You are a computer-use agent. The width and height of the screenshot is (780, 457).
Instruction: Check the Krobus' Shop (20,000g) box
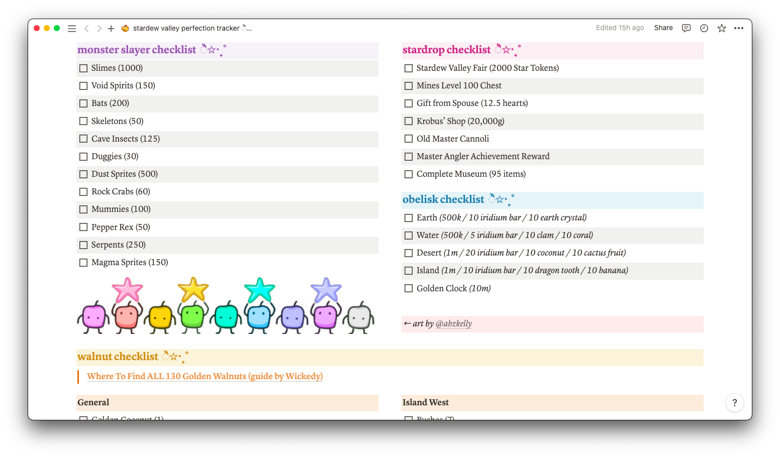[x=408, y=121]
